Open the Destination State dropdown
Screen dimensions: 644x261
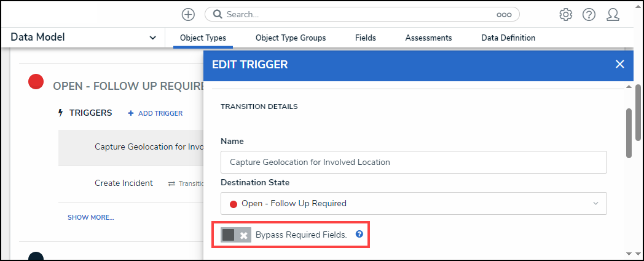click(x=414, y=203)
